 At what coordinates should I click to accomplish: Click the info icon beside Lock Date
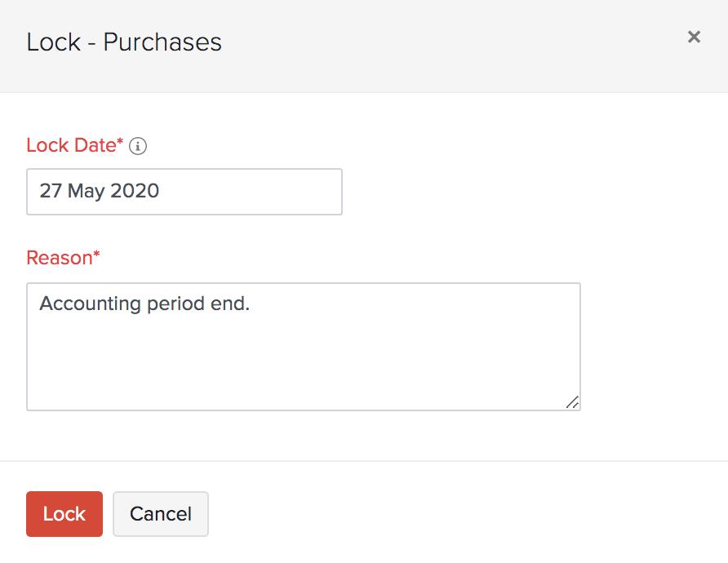tap(138, 146)
